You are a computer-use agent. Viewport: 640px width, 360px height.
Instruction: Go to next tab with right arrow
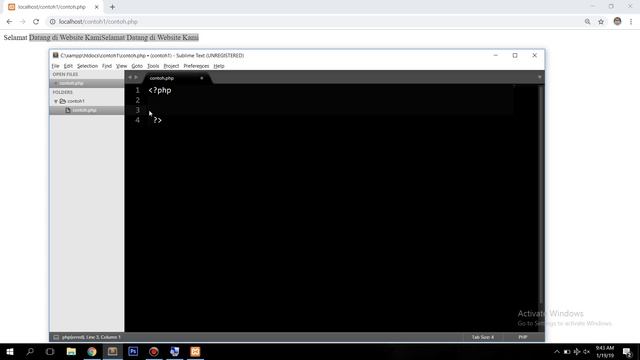(x=136, y=77)
